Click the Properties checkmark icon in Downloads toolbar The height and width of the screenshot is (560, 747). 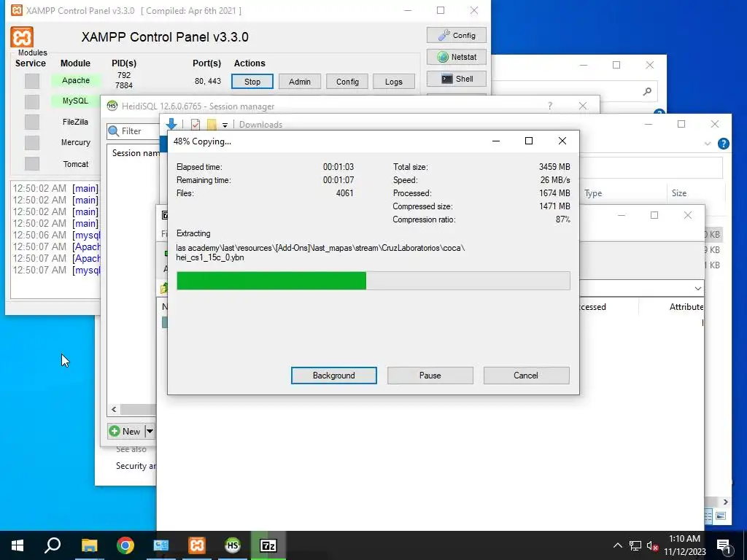click(x=196, y=124)
